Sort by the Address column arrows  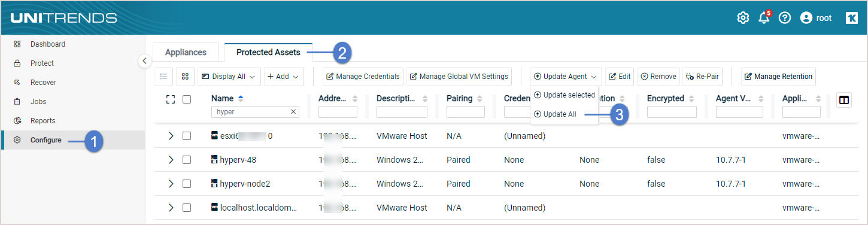[354, 99]
